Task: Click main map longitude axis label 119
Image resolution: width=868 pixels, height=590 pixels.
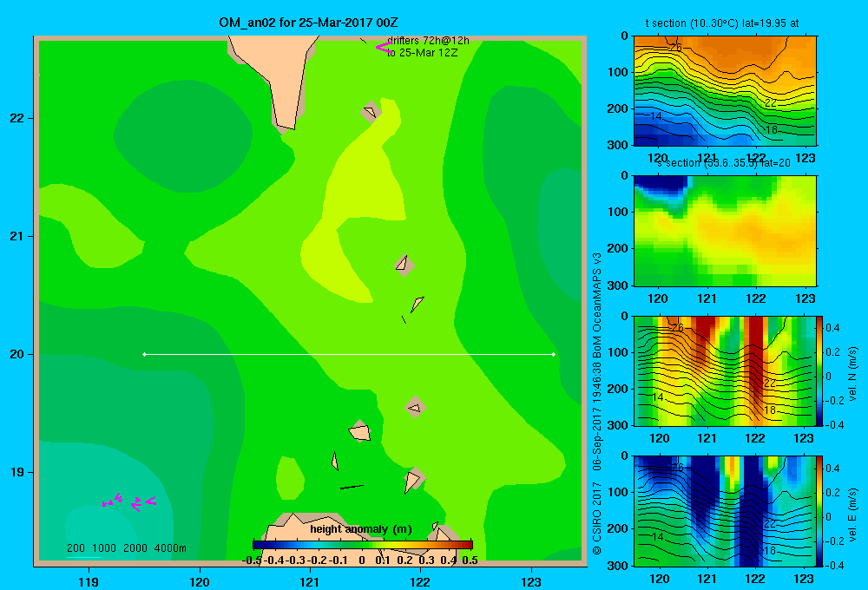Action: pos(89,581)
